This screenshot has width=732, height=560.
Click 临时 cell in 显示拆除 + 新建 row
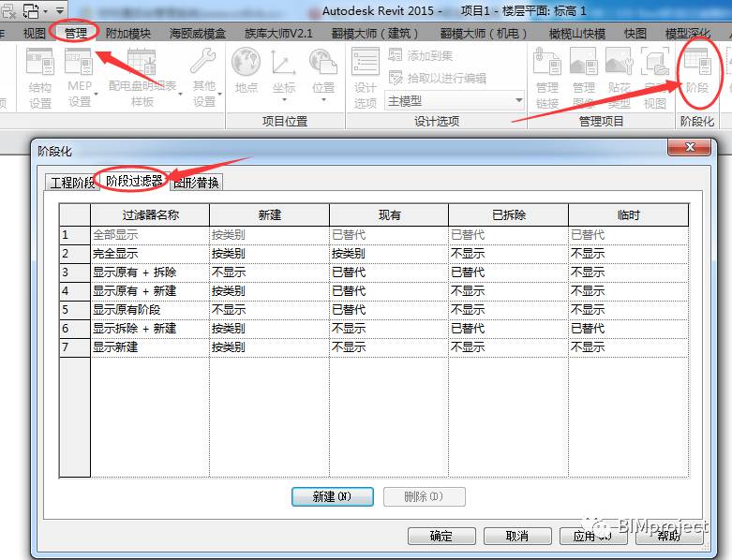click(x=628, y=329)
